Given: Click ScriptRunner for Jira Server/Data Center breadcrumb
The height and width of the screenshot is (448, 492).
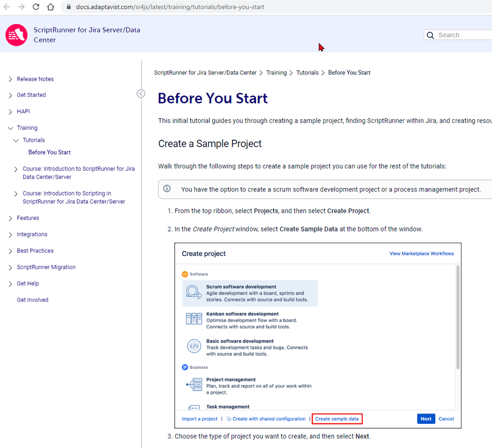Looking at the screenshot, I should point(205,72).
